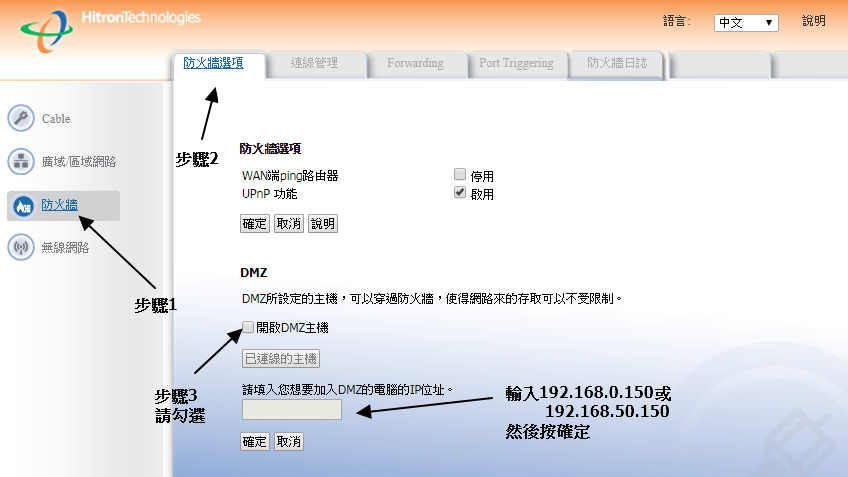Screen dimensions: 848x477
Task: Uncheck the UPnP 啟用 checkbox
Action: click(x=460, y=193)
